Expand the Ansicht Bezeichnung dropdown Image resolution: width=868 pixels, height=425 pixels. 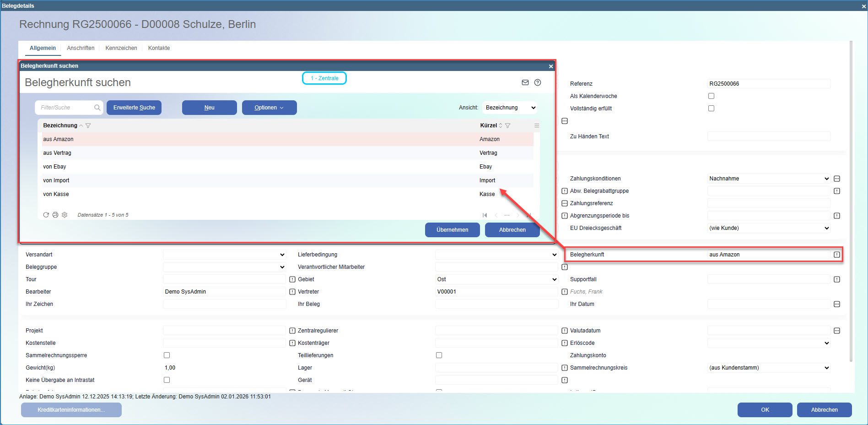coord(510,108)
